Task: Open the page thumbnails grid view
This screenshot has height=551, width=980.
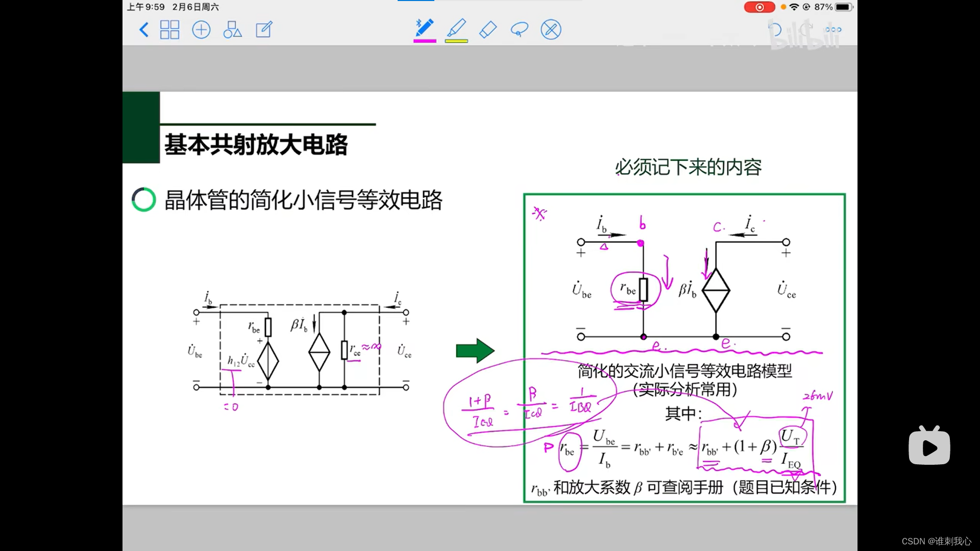Action: 169,30
